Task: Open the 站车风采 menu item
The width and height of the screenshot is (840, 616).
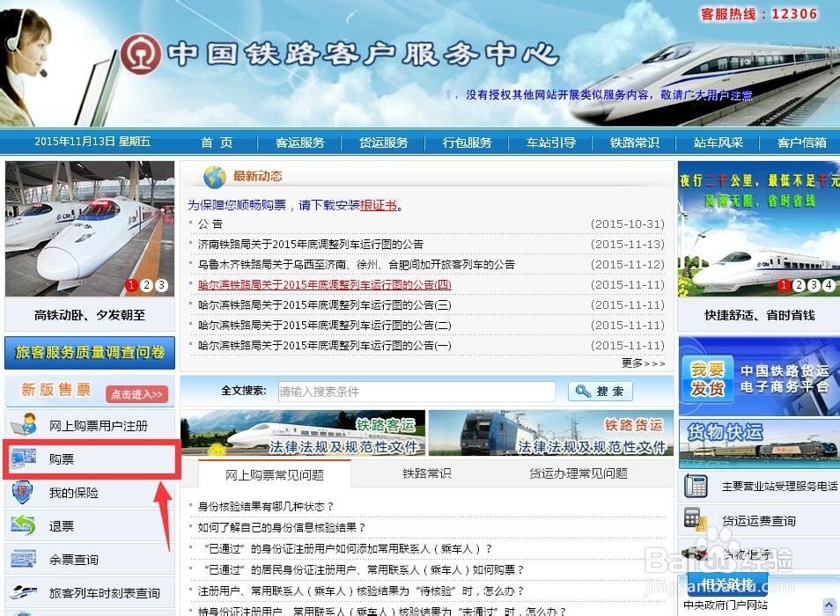Action: [718, 143]
